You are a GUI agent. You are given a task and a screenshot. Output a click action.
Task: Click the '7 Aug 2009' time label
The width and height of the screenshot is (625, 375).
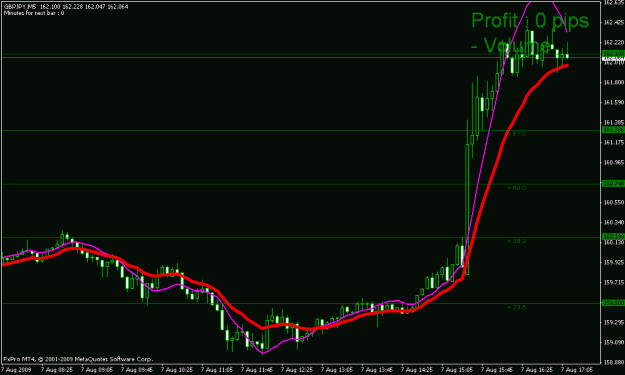pyautogui.click(x=17, y=370)
